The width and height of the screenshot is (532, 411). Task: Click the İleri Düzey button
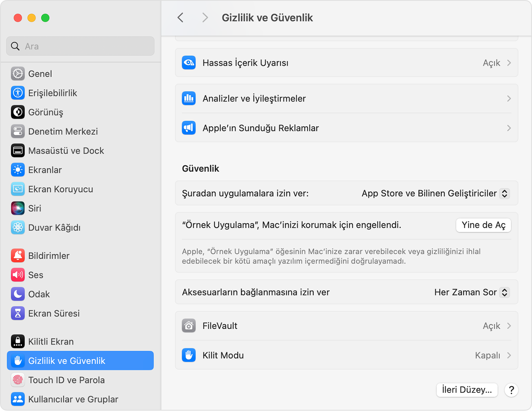[x=467, y=390]
